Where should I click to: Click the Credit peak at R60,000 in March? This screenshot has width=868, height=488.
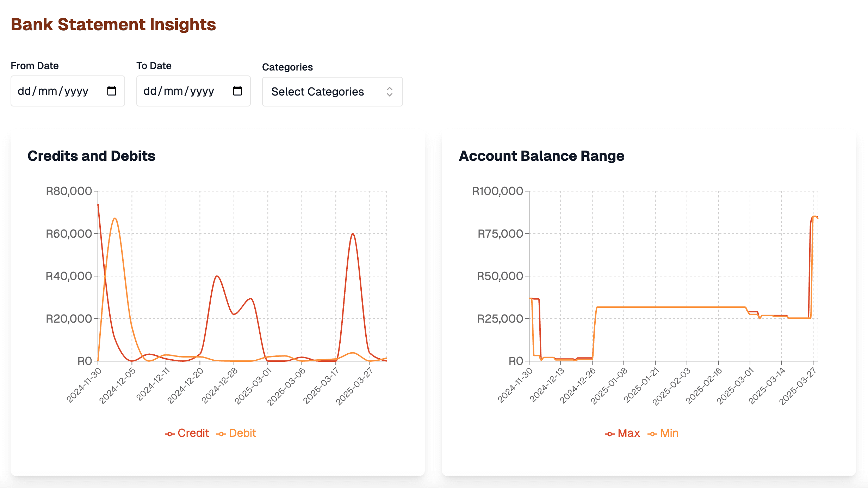point(353,234)
